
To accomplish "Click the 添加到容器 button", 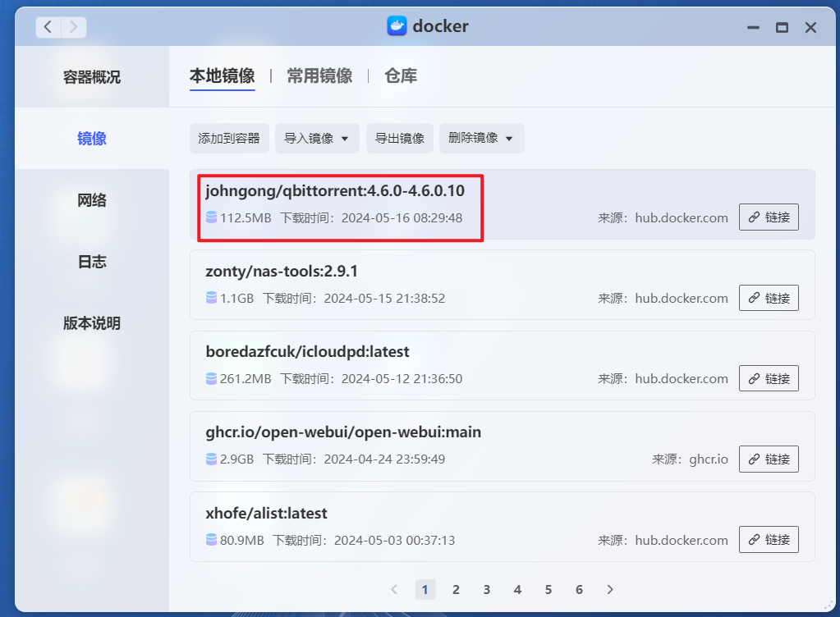I will point(229,138).
